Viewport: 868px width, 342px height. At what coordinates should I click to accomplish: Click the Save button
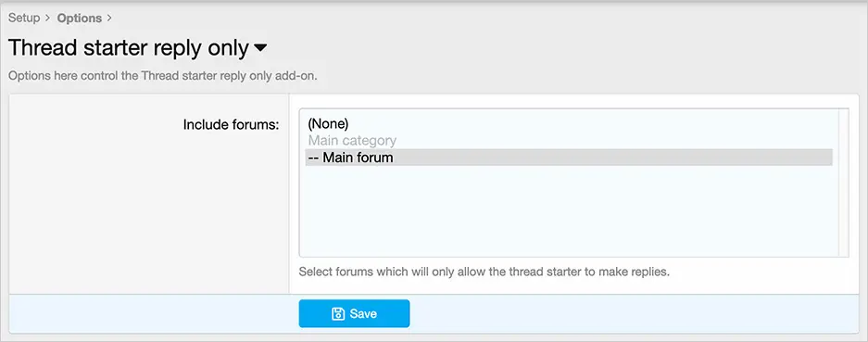[x=354, y=313]
